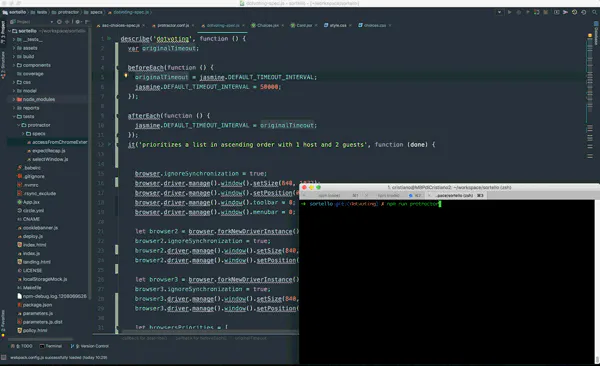The height and width of the screenshot is (366, 600).
Task: Open App.jsx in project tree
Action: [x=28, y=202]
